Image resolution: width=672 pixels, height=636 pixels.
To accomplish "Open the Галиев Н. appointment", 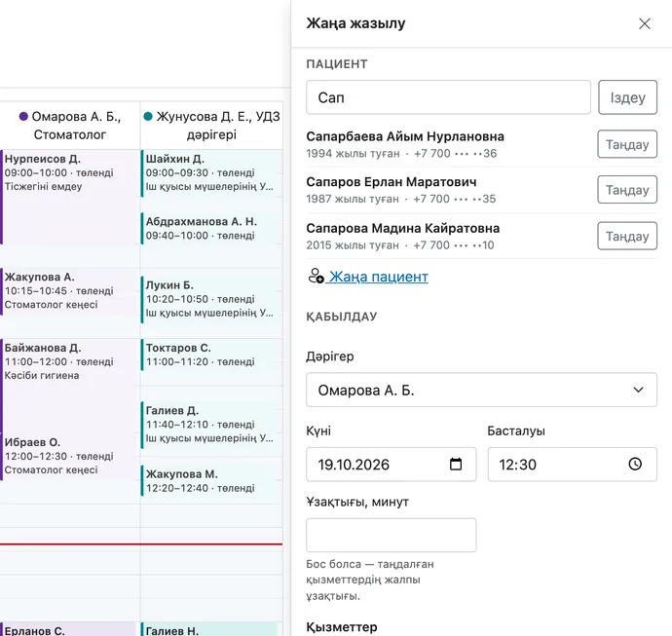I will tap(210, 629).
